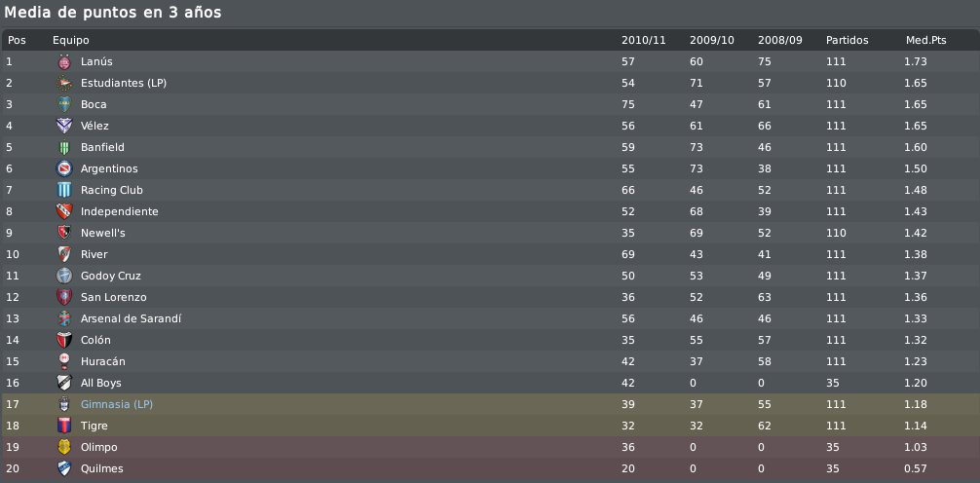Click the Quilmes club crest icon

pyautogui.click(x=64, y=468)
